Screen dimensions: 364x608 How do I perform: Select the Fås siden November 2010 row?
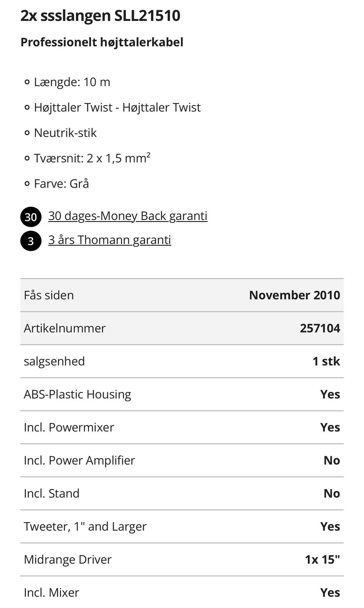[182, 295]
